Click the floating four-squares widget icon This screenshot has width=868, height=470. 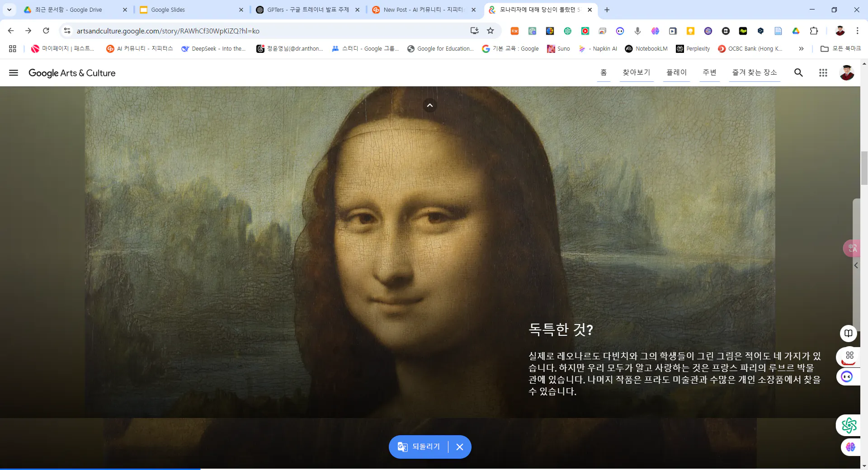[x=849, y=357]
